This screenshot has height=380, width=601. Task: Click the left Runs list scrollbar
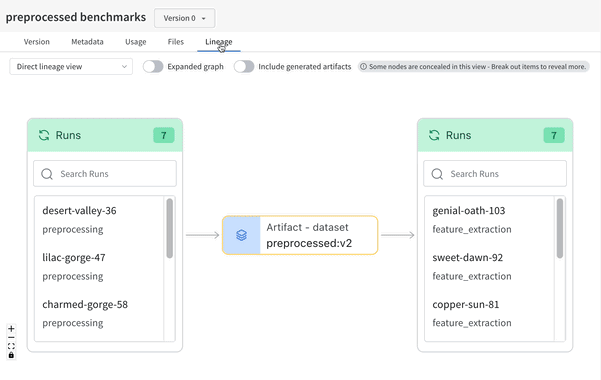[169, 229]
